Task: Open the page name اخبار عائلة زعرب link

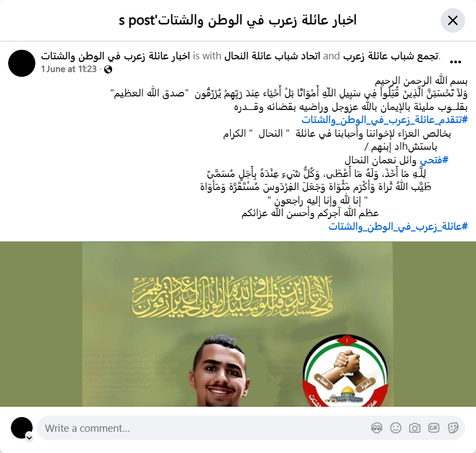Action: click(x=115, y=56)
